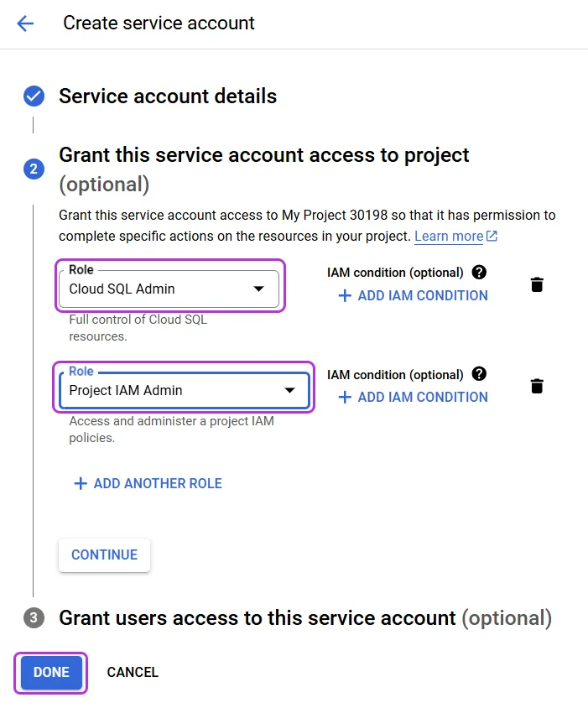Click the step 3 circle icon
The width and height of the screenshot is (588, 708).
click(x=34, y=617)
